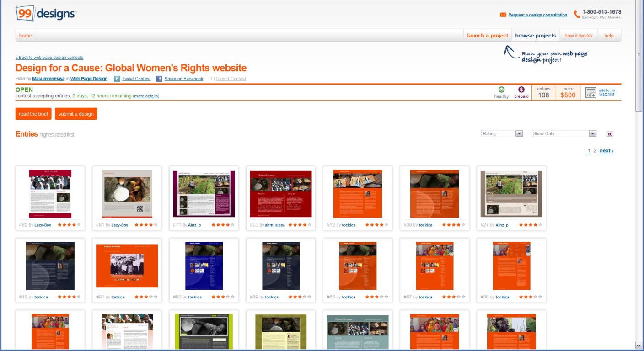Open the Web Page Design category link
This screenshot has height=351, width=644.
coord(89,79)
